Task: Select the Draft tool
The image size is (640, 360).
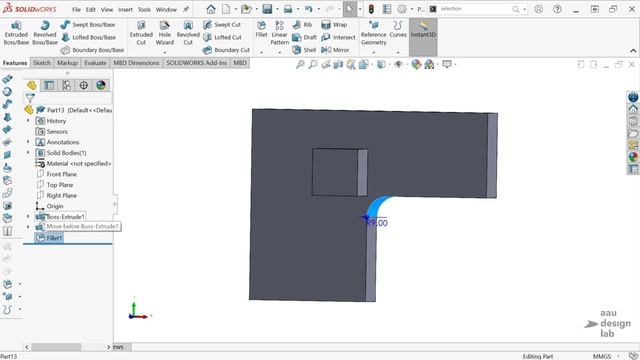Action: click(304, 37)
